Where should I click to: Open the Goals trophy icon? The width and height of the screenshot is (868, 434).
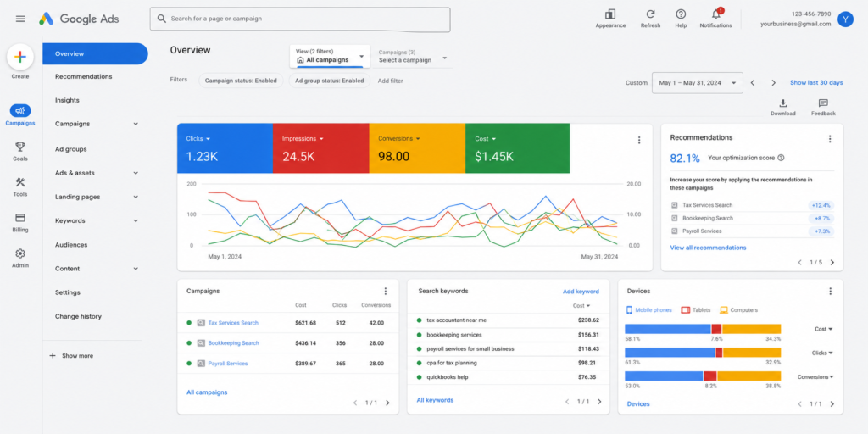click(x=20, y=146)
